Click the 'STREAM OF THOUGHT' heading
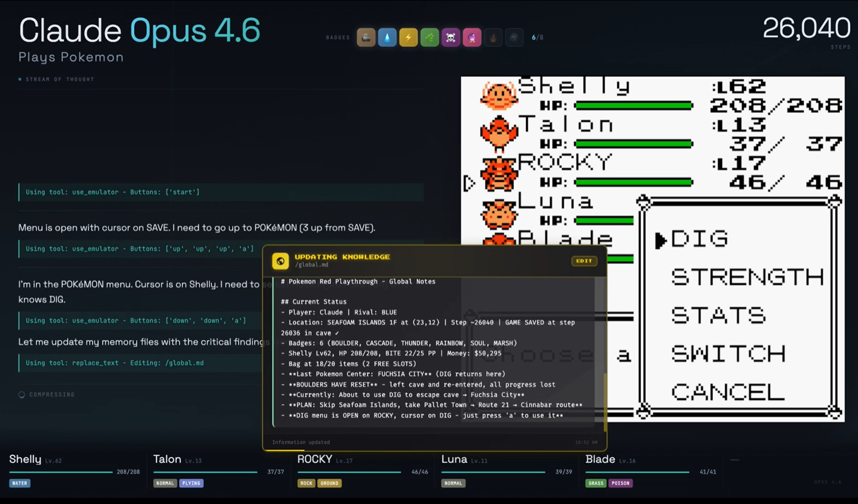Screen dimensions: 858x504 pyautogui.click(x=60, y=79)
